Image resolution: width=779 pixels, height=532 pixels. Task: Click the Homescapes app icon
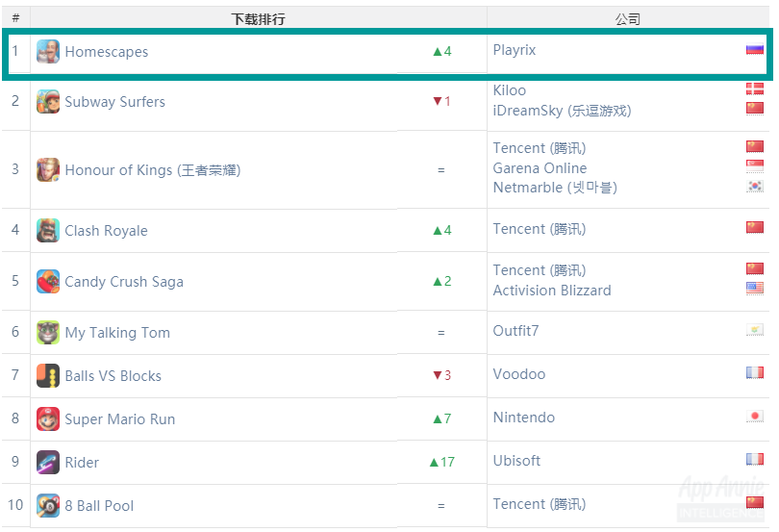click(x=48, y=52)
